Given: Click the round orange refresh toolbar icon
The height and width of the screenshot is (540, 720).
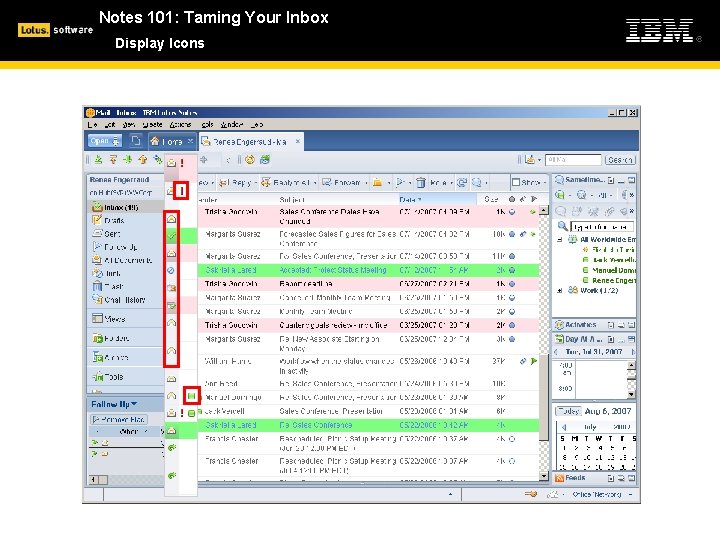Looking at the screenshot, I should pyautogui.click(x=250, y=160).
